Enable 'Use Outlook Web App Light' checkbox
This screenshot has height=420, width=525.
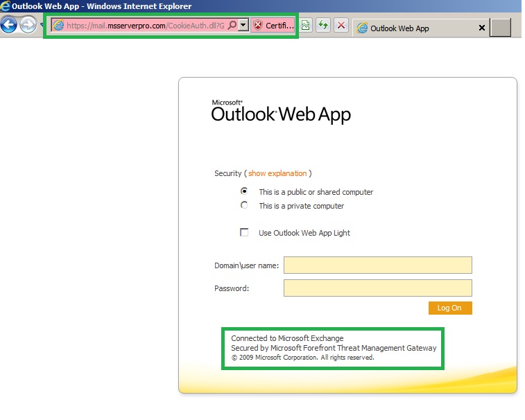pyautogui.click(x=244, y=232)
